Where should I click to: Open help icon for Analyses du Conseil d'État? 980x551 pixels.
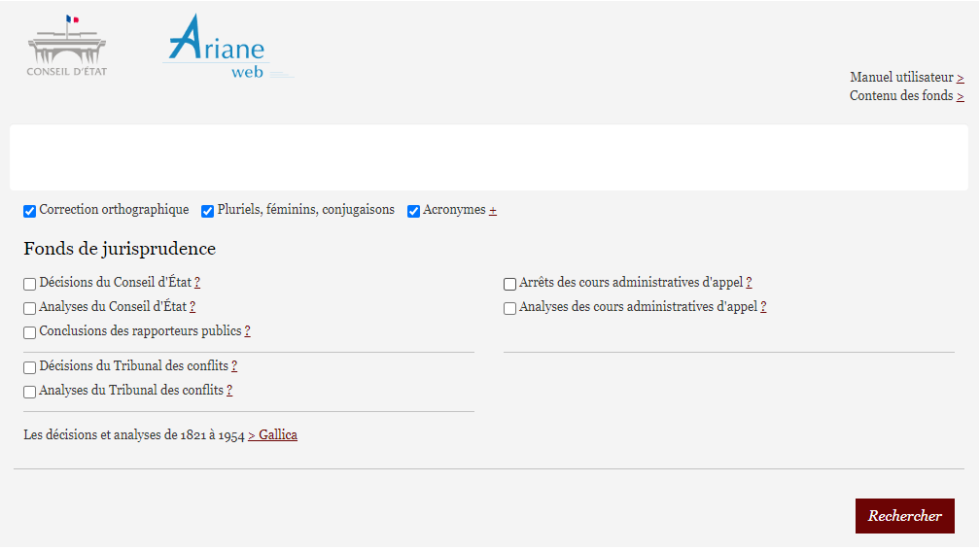click(x=192, y=307)
